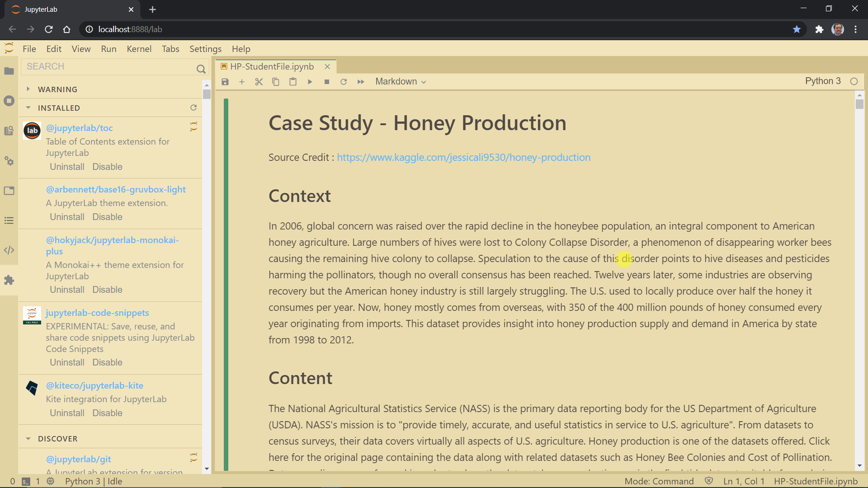Image resolution: width=868 pixels, height=488 pixels.
Task: Open the @jupyterlab/toc extension link
Action: coord(79,128)
